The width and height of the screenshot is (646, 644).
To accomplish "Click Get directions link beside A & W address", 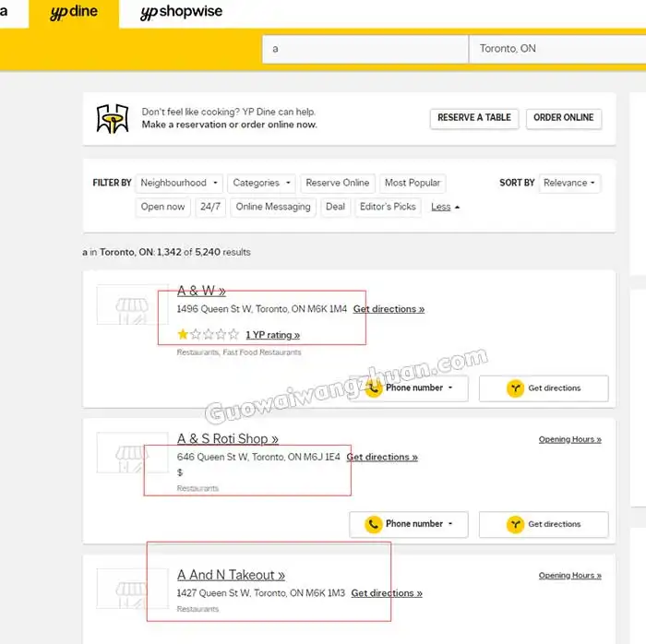I will coord(389,309).
